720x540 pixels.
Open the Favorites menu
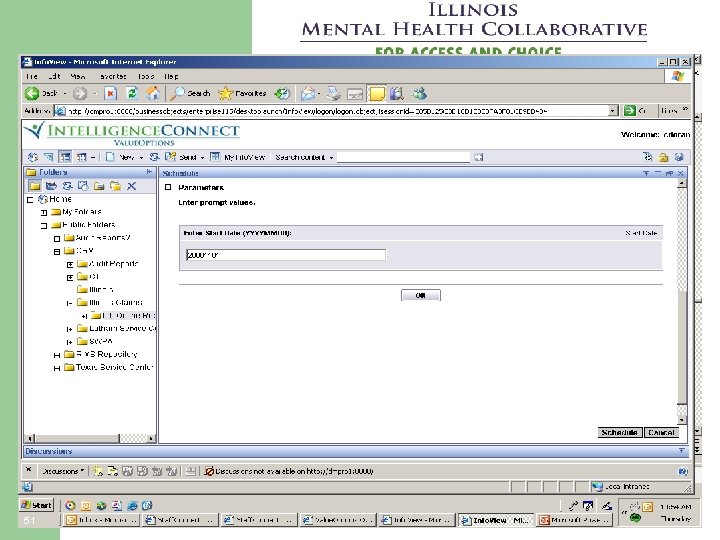click(113, 76)
